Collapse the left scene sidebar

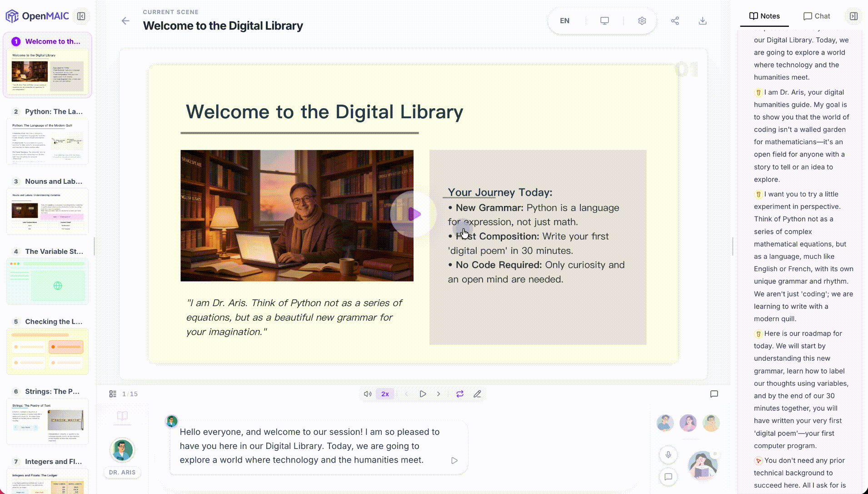pos(81,16)
